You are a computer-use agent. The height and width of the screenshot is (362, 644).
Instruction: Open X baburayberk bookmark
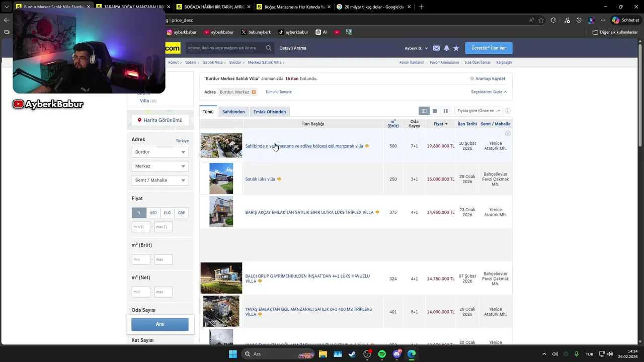pyautogui.click(x=256, y=32)
